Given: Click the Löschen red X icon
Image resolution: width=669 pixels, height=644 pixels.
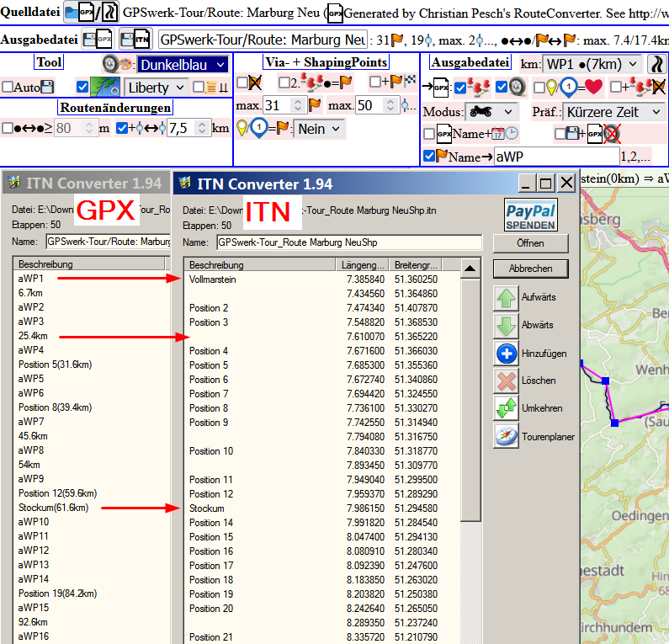Looking at the screenshot, I should 506,381.
